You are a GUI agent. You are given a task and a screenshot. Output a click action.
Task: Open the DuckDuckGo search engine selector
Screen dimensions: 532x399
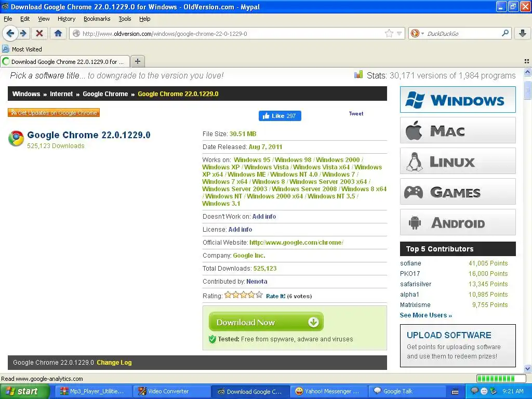coord(417,33)
